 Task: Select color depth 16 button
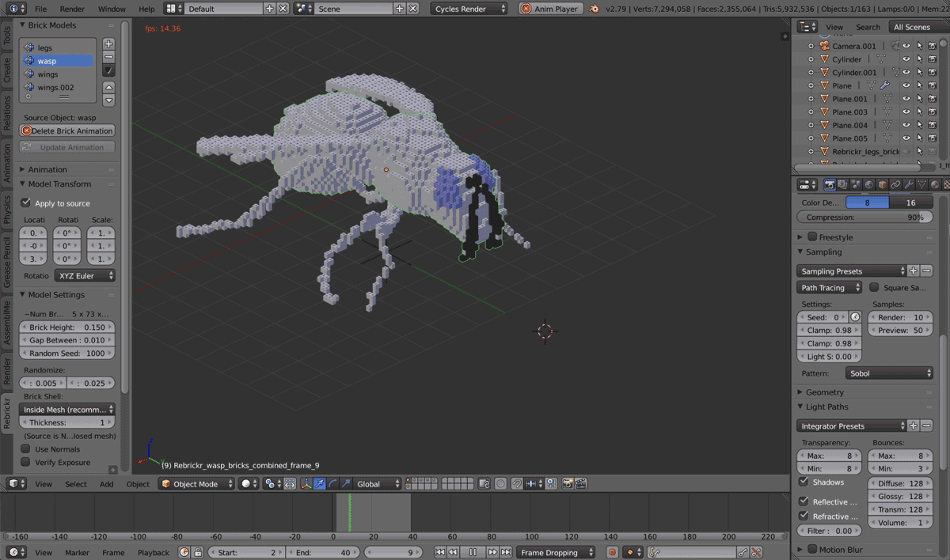910,202
